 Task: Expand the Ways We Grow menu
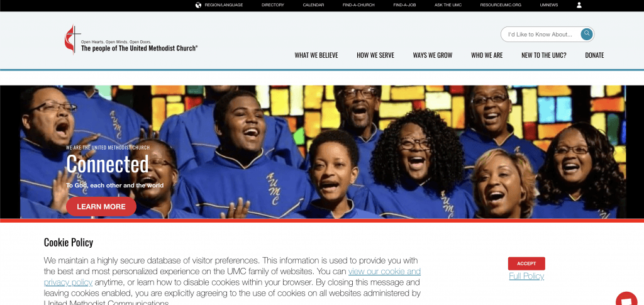(433, 55)
